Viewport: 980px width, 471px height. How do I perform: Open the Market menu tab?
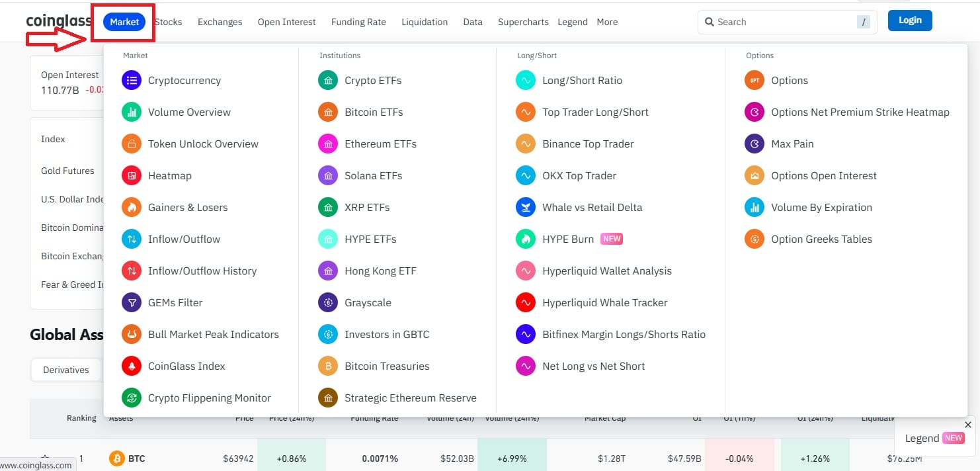(124, 22)
